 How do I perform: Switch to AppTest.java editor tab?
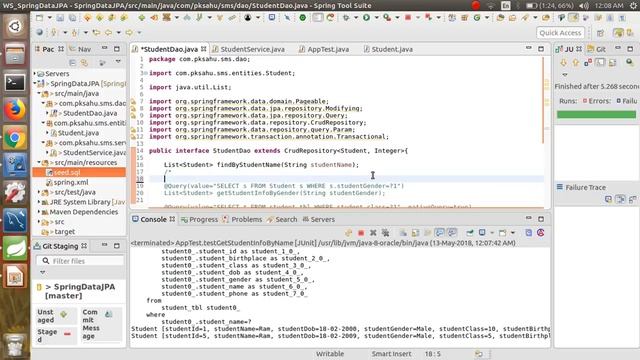324,49
